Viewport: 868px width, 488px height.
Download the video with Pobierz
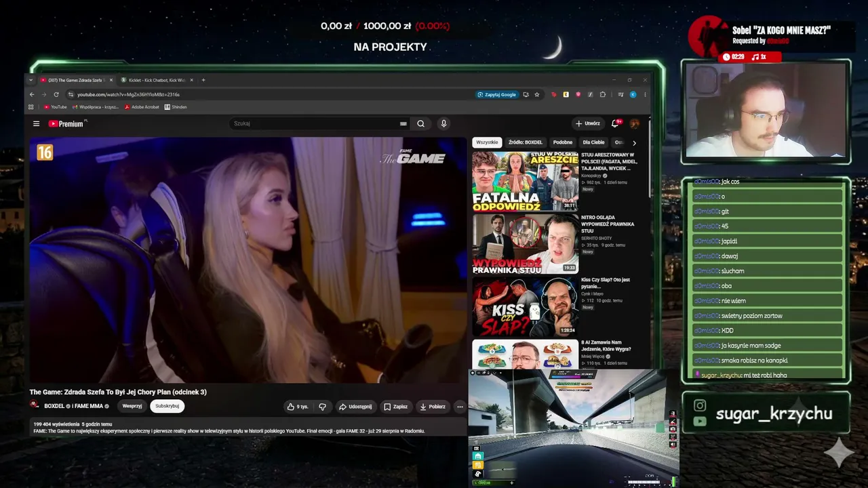433,407
